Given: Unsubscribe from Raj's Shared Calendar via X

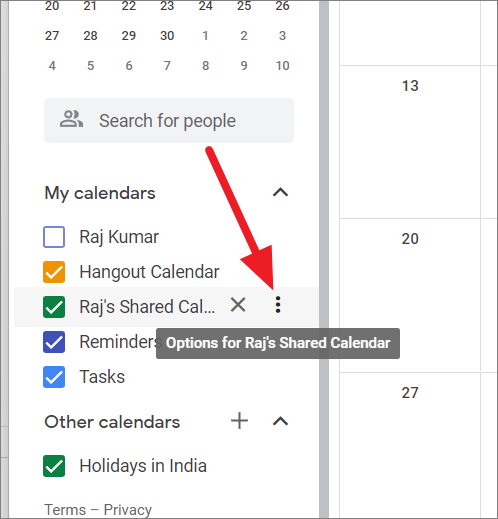Looking at the screenshot, I should point(238,305).
